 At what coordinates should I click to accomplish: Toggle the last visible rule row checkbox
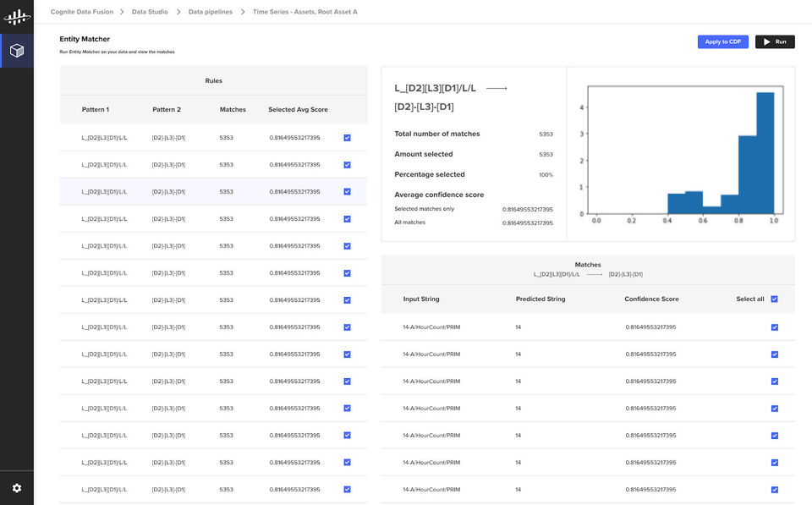point(347,490)
